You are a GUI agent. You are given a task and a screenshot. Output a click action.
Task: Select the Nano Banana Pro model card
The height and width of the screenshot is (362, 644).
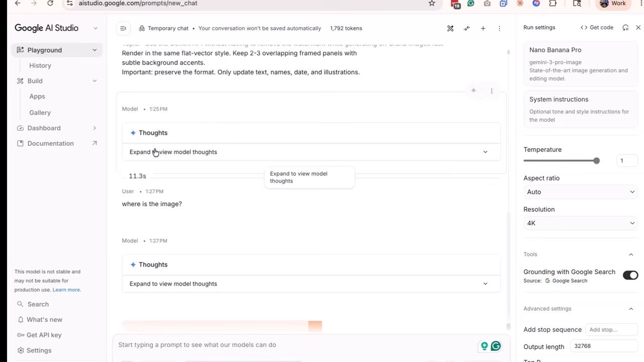(x=580, y=64)
